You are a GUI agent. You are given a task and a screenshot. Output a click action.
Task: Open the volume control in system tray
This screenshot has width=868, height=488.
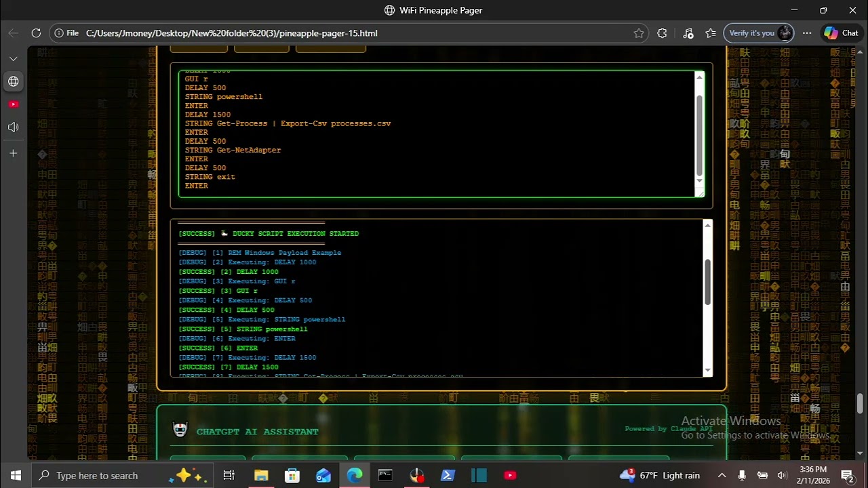pyautogui.click(x=782, y=475)
